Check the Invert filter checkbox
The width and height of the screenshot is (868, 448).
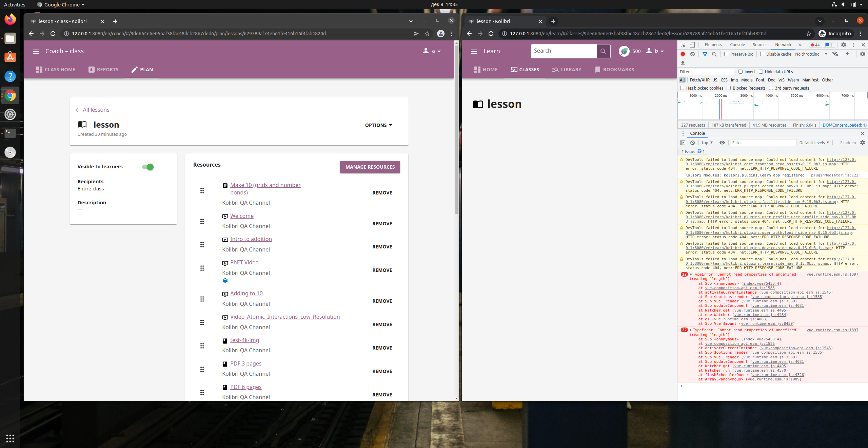click(741, 72)
